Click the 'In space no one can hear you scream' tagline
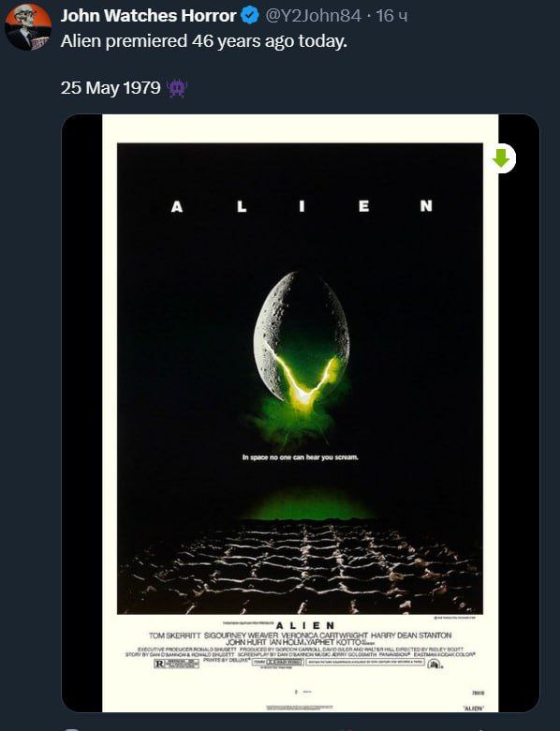This screenshot has width=560, height=731. point(301,457)
